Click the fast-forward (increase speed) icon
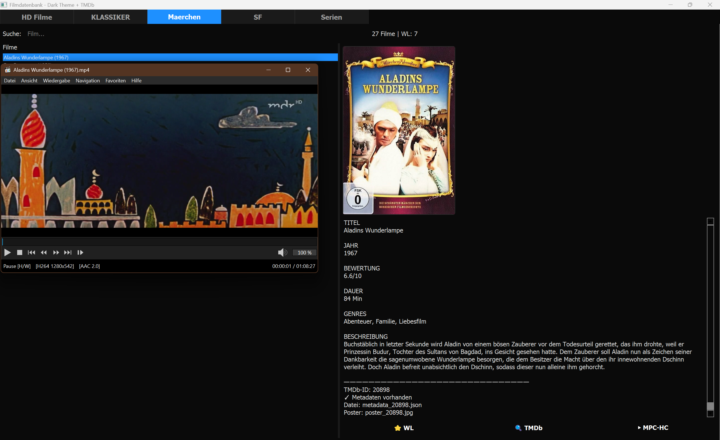 pyautogui.click(x=56, y=252)
